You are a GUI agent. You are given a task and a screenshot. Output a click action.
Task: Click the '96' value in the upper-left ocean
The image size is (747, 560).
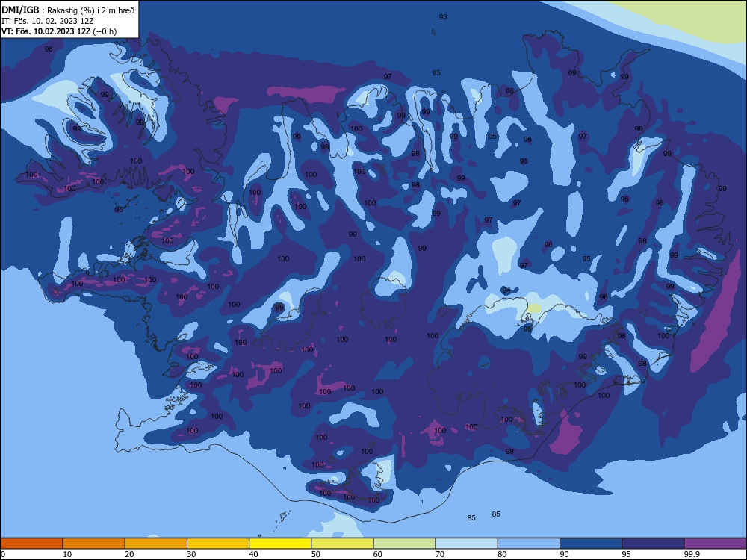49,49
